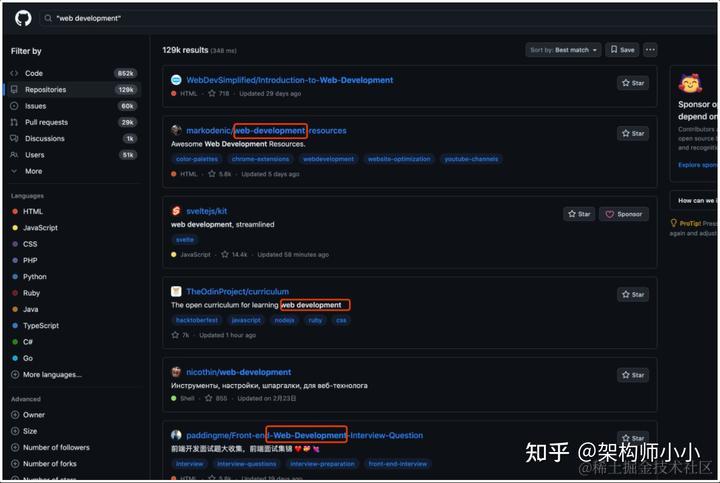This screenshot has width=720, height=483.
Task: Click the chrome-extensions topic tag
Action: pyautogui.click(x=260, y=159)
